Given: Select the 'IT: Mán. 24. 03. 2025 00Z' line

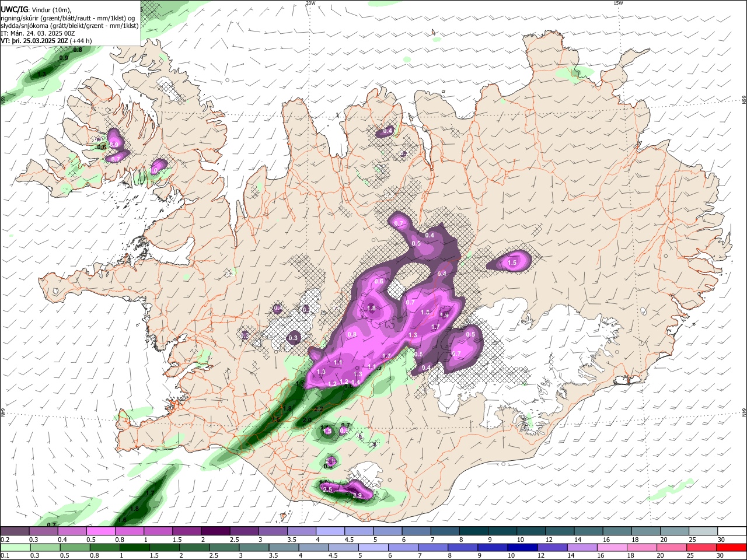Looking at the screenshot, I should tap(38, 33).
